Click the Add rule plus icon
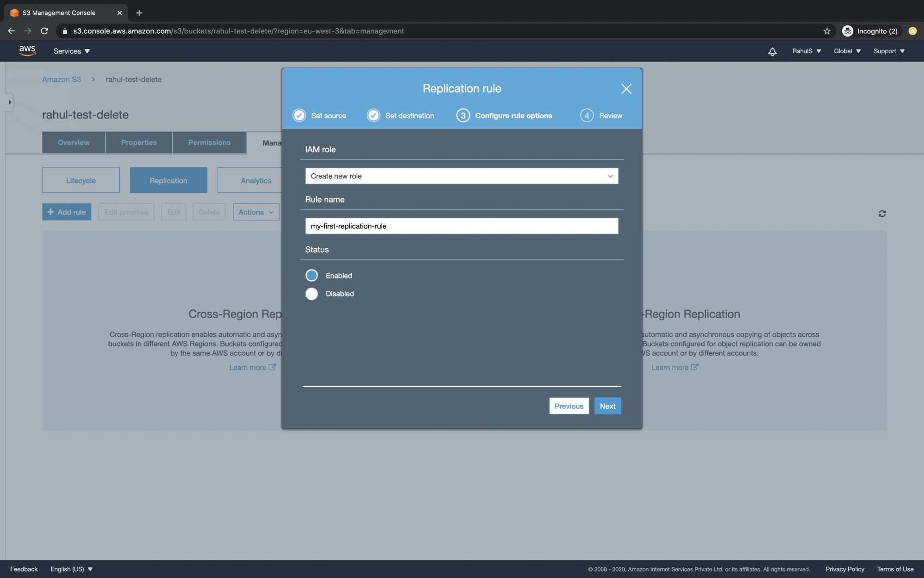 point(50,212)
